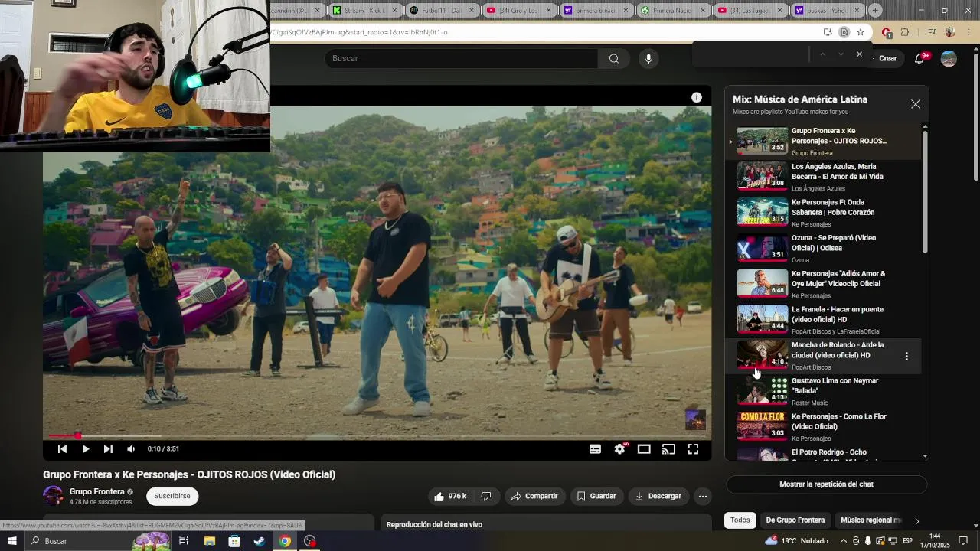Save video with Guardar button
980x551 pixels.
(596, 497)
